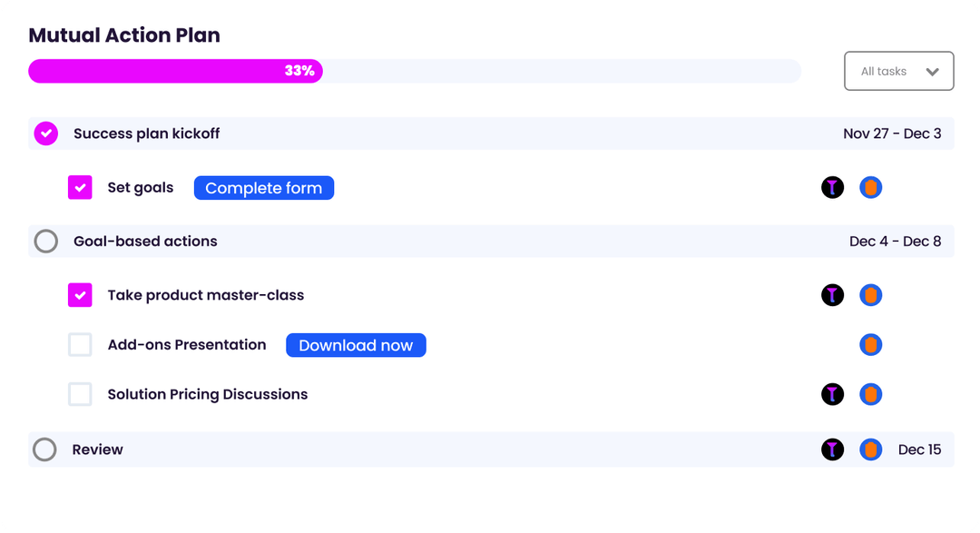Select the Success plan kickoff section header
980x533 pixels.
click(x=145, y=133)
